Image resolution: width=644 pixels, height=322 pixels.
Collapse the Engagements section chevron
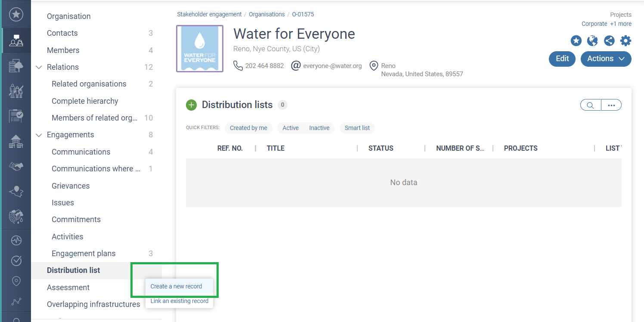(x=39, y=135)
